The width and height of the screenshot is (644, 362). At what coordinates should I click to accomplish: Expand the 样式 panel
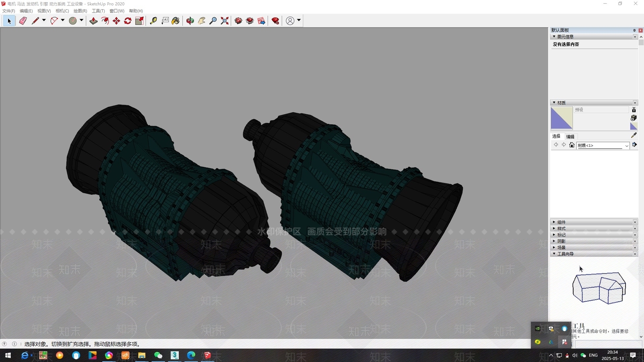click(554, 228)
